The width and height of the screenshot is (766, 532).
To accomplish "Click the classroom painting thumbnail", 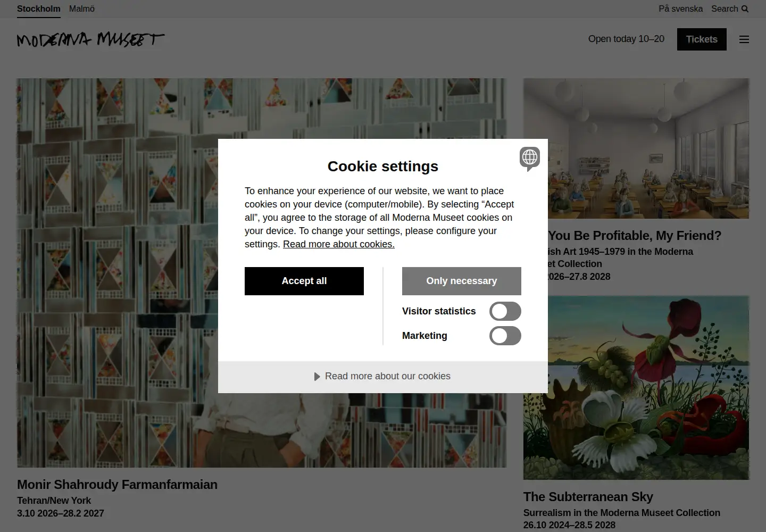I will 636,148.
